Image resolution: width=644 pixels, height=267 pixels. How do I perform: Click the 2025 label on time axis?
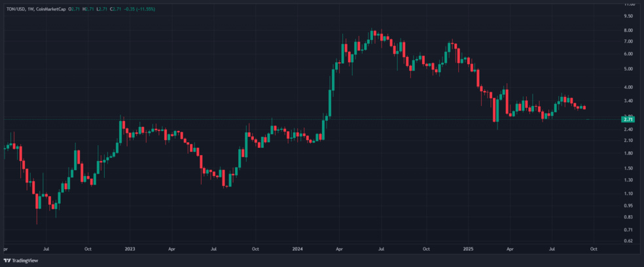pos(467,249)
